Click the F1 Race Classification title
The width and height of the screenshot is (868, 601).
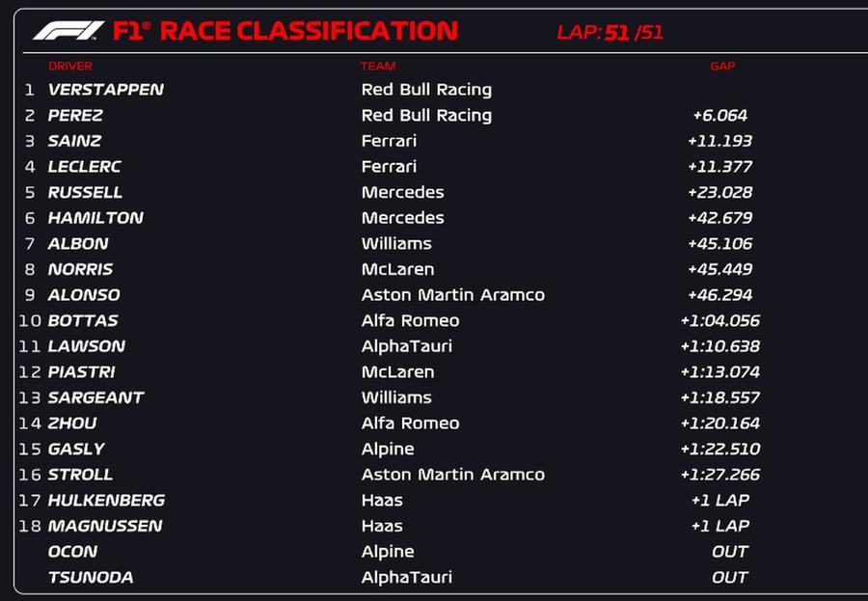(285, 31)
